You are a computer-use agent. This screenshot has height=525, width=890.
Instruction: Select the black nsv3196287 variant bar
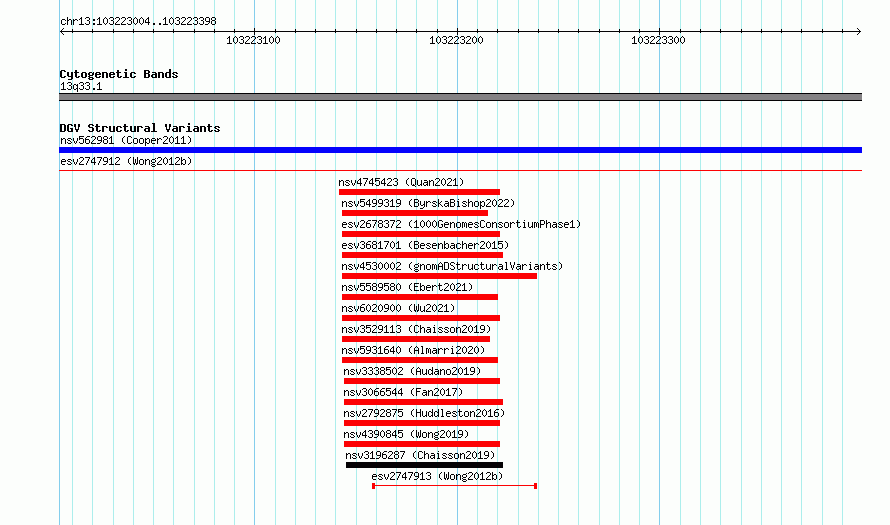425,465
